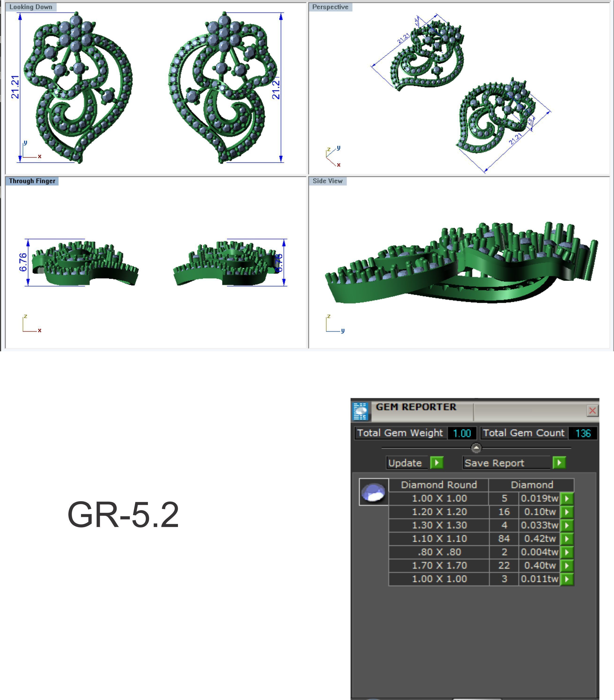Click the Total Gem Count value 136
The height and width of the screenshot is (700, 614).
(583, 433)
